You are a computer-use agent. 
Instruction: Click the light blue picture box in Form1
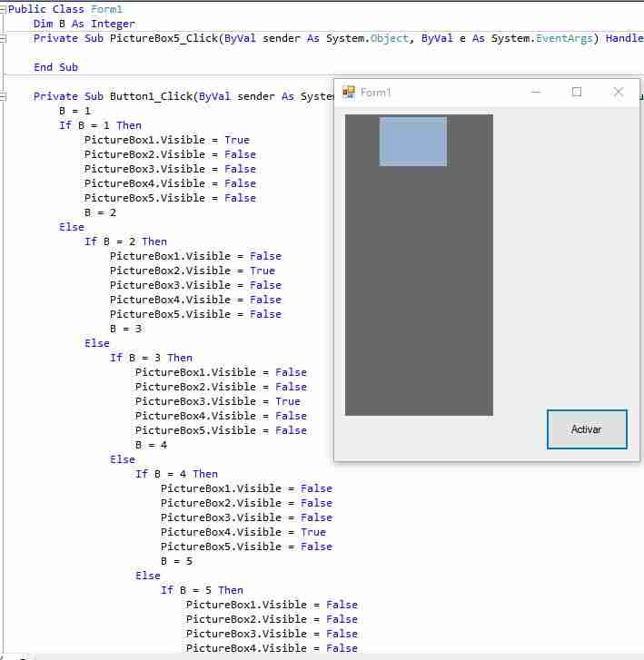[412, 142]
